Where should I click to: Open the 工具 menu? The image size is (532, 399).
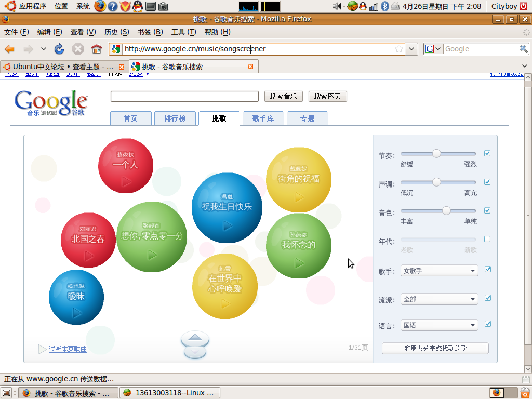tap(183, 32)
